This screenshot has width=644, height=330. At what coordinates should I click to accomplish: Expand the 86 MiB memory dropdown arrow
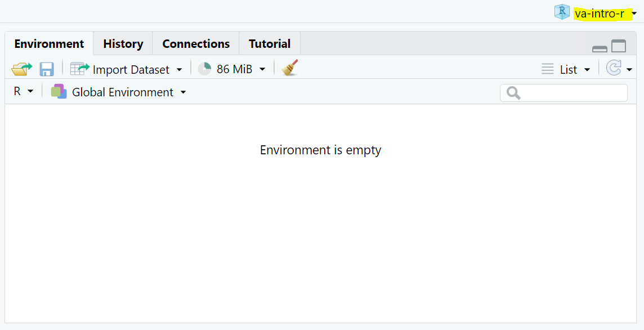(262, 69)
